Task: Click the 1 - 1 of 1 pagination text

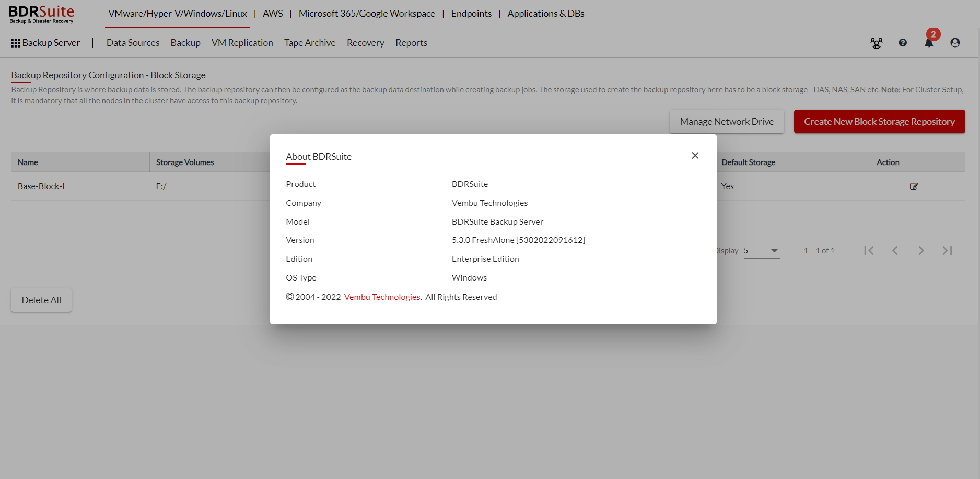Action: pos(819,251)
